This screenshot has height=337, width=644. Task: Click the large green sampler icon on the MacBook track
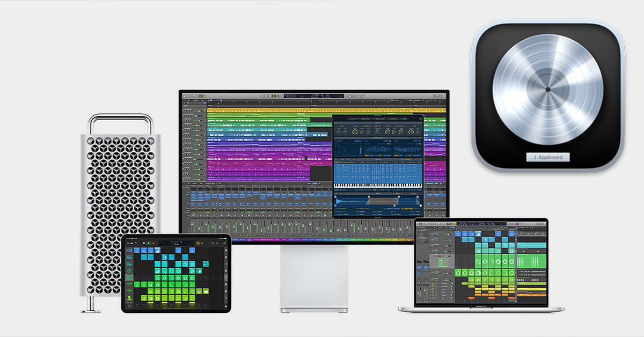[443, 262]
